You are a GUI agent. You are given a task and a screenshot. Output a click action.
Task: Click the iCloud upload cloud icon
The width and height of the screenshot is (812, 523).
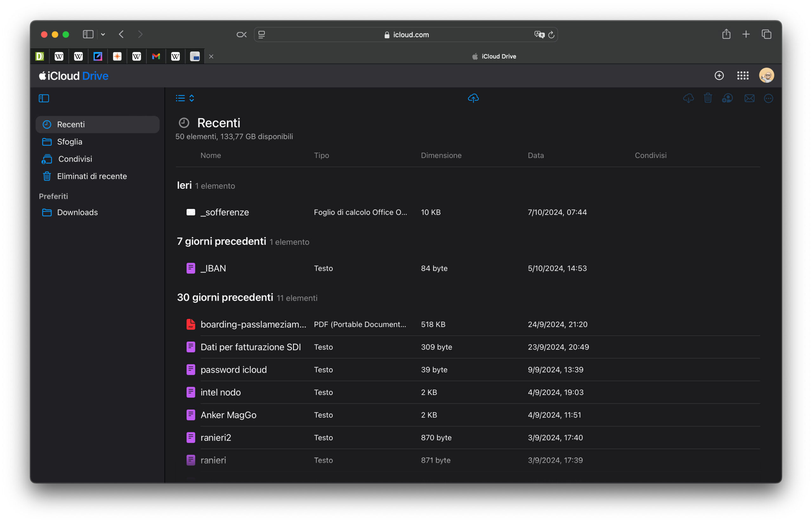[x=473, y=98]
